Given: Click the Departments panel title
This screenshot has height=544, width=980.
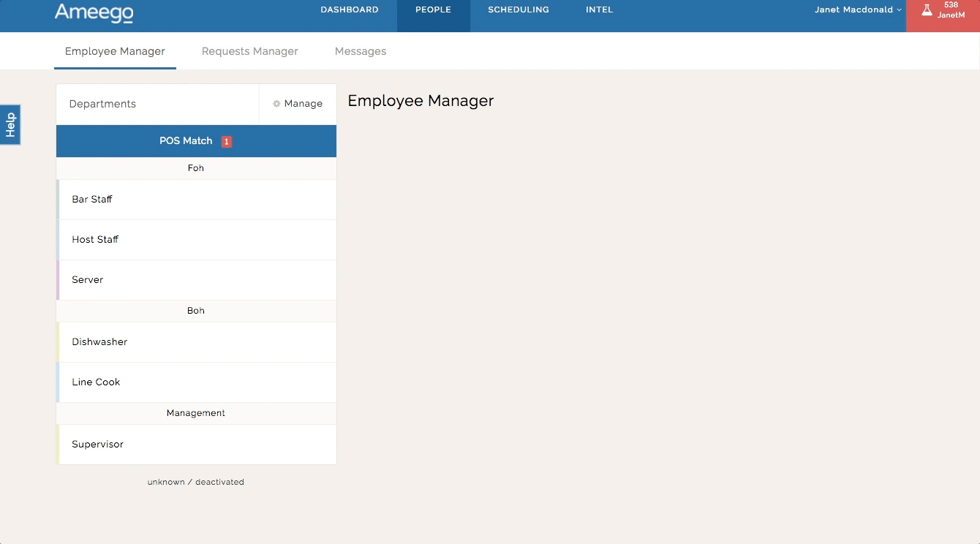Looking at the screenshot, I should point(102,104).
